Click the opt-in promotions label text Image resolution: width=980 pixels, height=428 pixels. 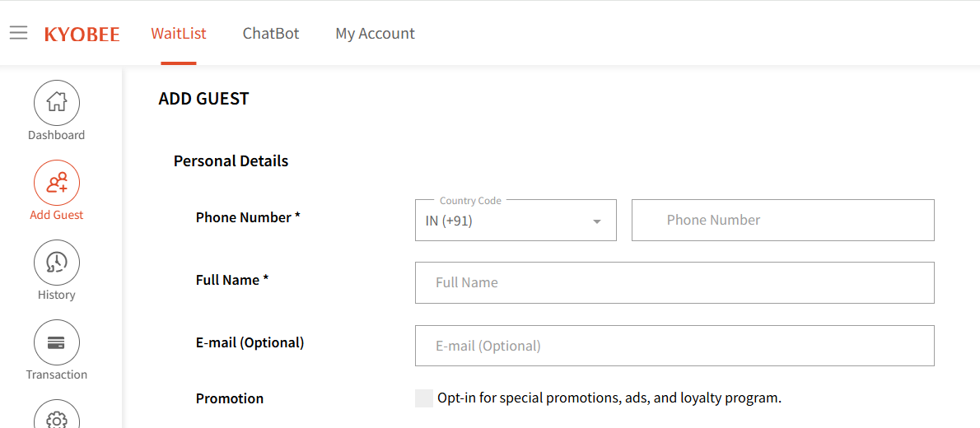click(609, 398)
